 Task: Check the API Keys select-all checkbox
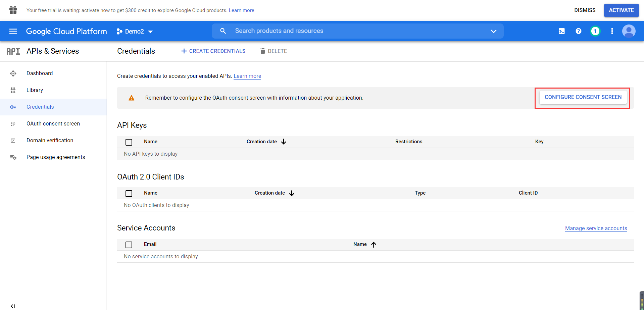coord(129,142)
